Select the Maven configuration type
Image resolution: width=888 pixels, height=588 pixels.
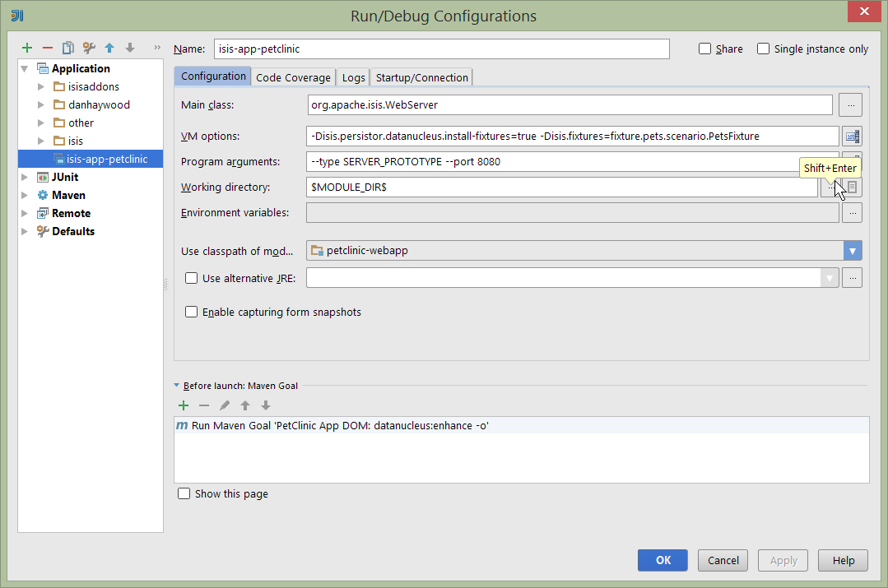click(68, 196)
